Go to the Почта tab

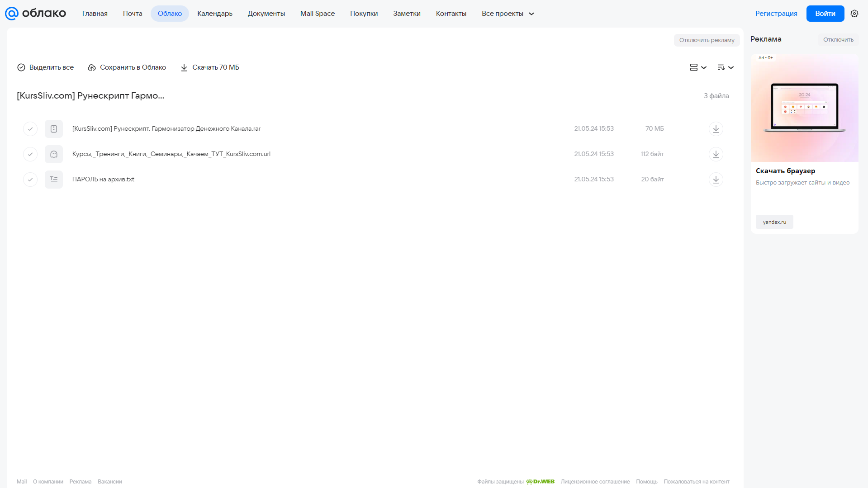click(x=133, y=14)
